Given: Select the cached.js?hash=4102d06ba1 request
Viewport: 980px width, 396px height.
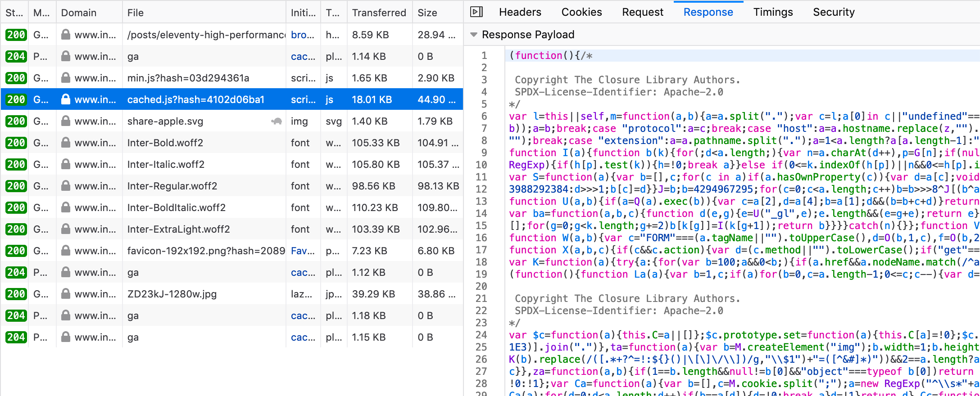Looking at the screenshot, I should click(232, 99).
